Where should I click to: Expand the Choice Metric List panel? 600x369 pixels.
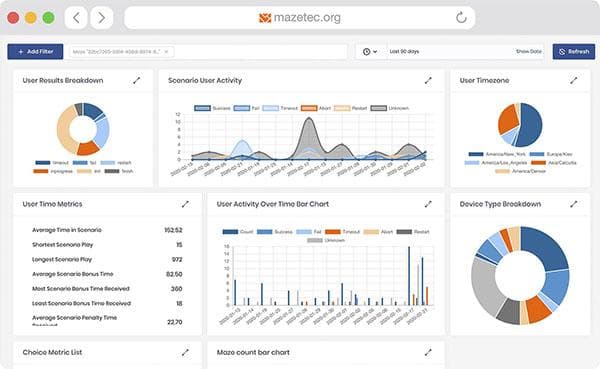(185, 352)
